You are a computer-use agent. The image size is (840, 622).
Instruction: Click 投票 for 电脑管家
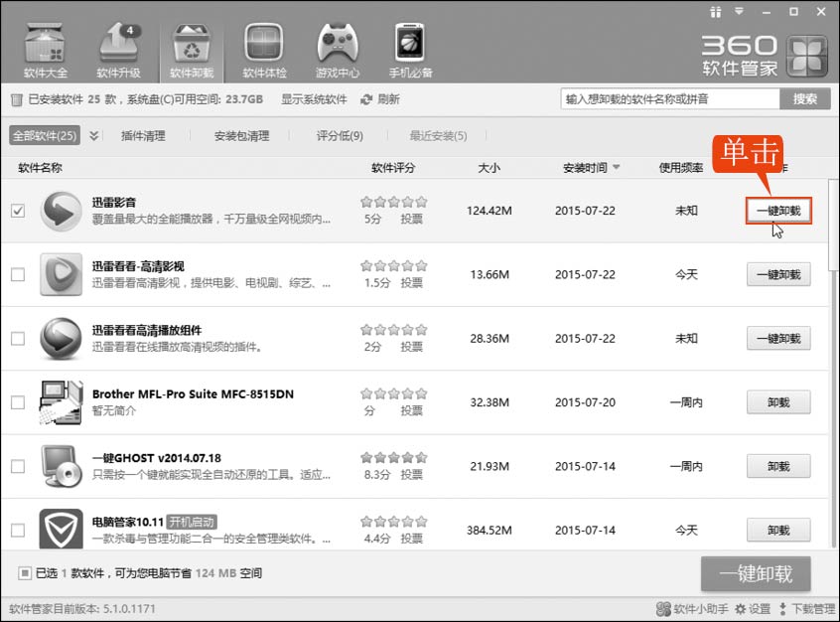(x=411, y=539)
